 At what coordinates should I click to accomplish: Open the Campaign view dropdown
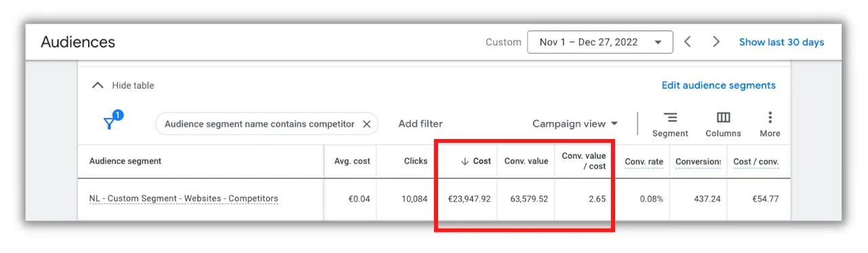coord(575,123)
